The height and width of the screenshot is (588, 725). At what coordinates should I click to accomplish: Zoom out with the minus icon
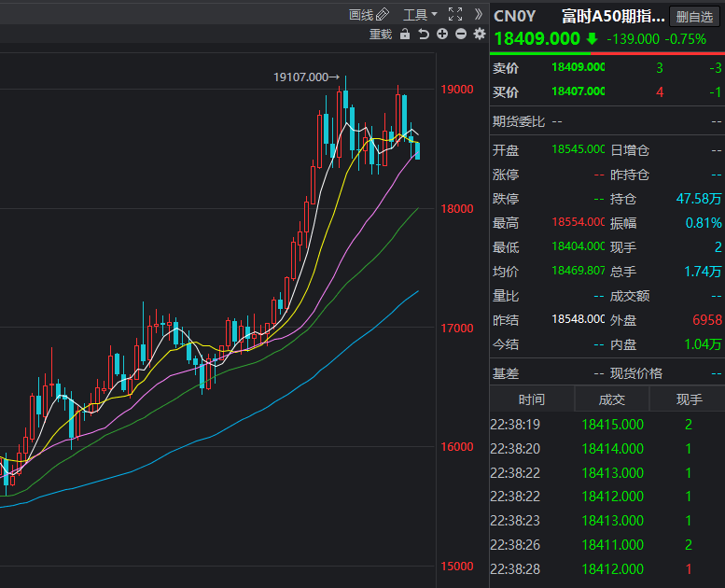461,34
